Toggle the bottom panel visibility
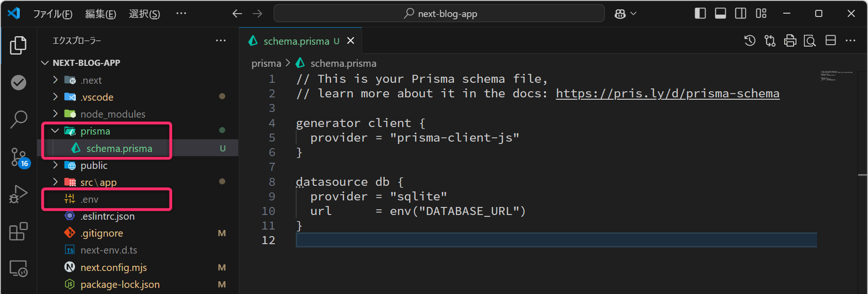Viewport: 868px width, 294px height. coord(720,14)
